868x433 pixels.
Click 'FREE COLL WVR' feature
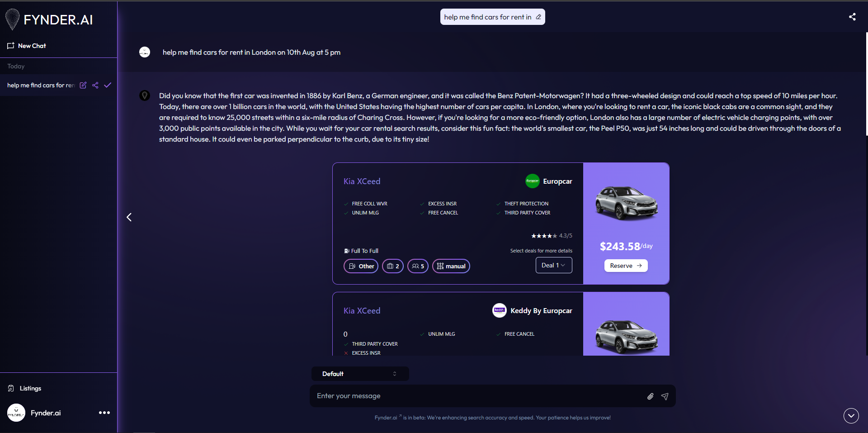(x=369, y=204)
